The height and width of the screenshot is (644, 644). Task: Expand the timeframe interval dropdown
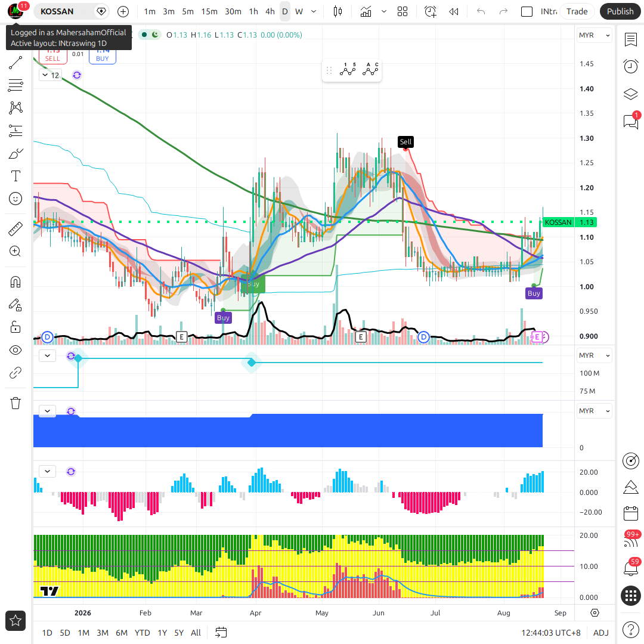[314, 11]
